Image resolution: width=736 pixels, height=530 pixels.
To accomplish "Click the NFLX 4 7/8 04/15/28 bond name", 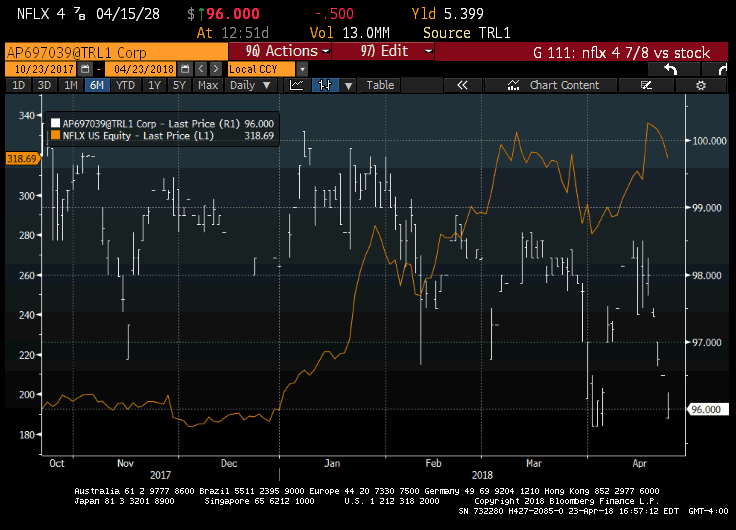I will [88, 14].
